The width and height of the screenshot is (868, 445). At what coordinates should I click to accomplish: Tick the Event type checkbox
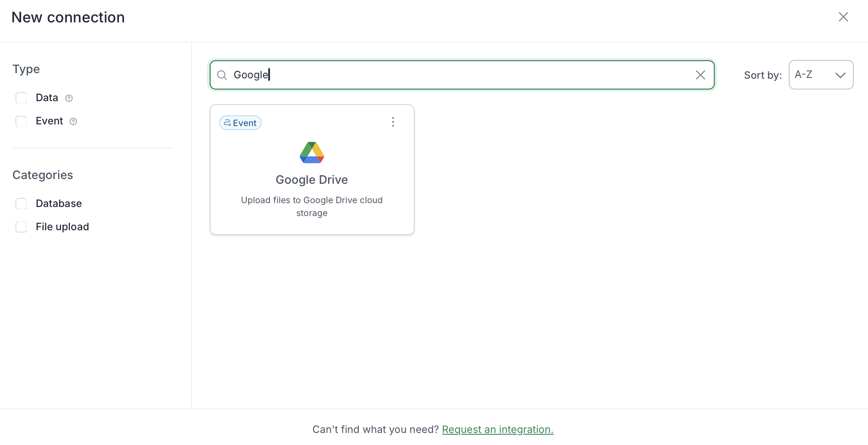pos(21,121)
